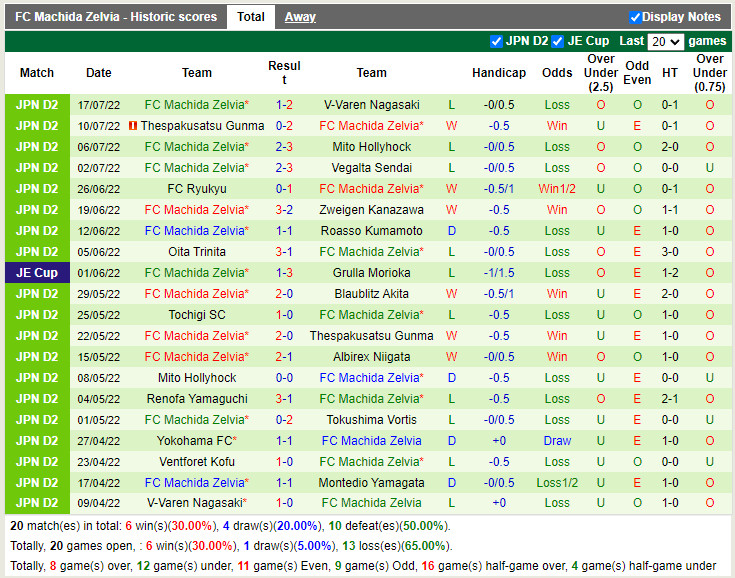
Task: Click the date 26/06/22
Action: (98, 189)
